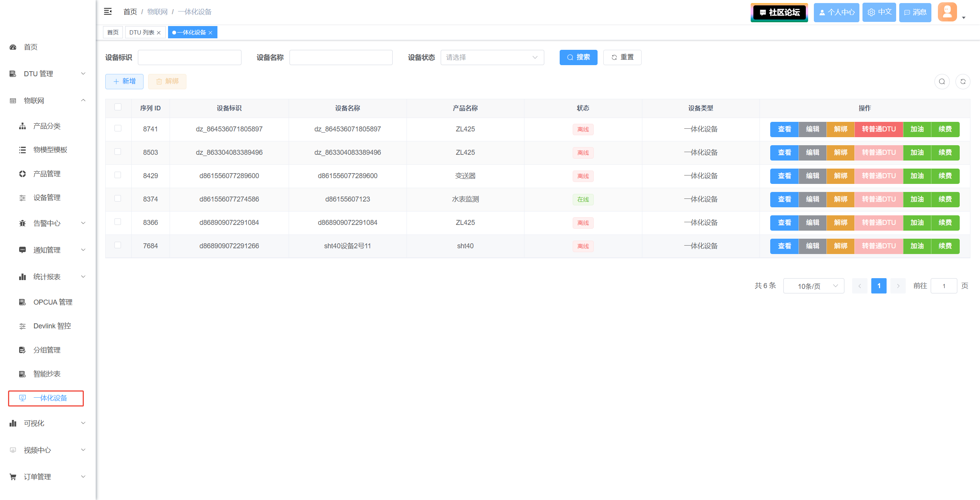
Task: Collapse the 物联网 menu chevron
Action: tap(83, 100)
